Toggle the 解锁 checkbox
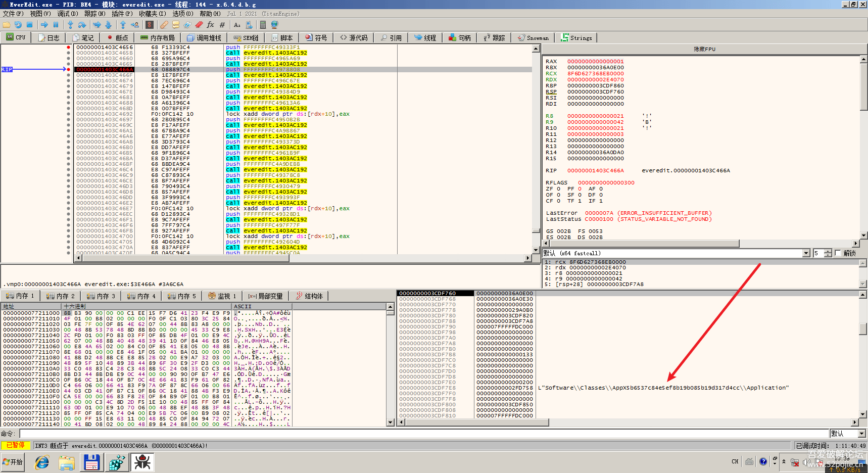 (x=838, y=253)
